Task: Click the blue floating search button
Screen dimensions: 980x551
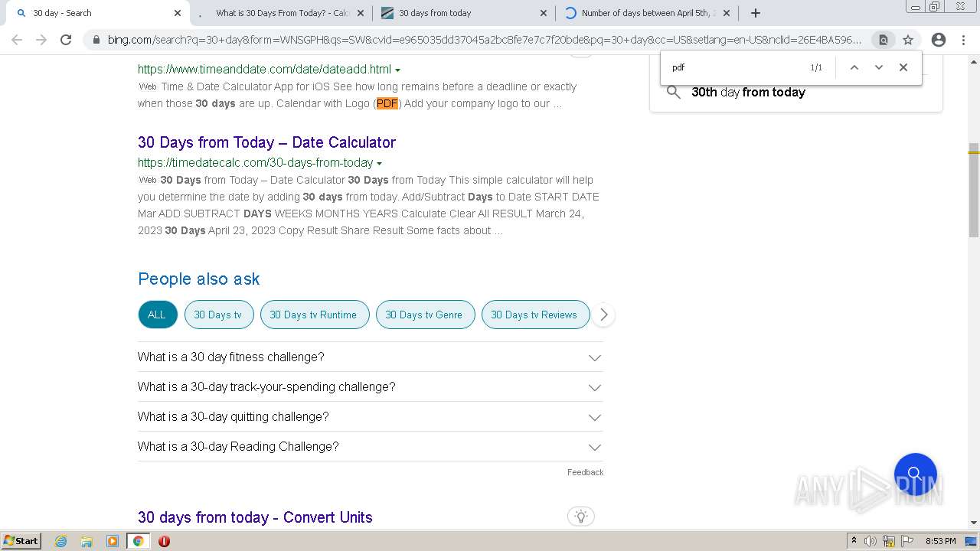Action: pos(916,474)
